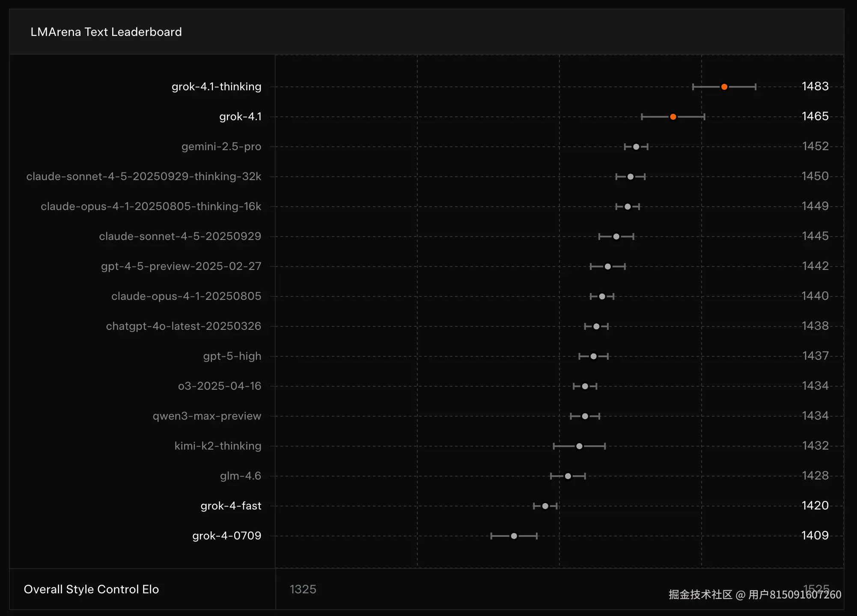Click the glm-4.6 data point marker
The width and height of the screenshot is (857, 616).
click(x=568, y=476)
